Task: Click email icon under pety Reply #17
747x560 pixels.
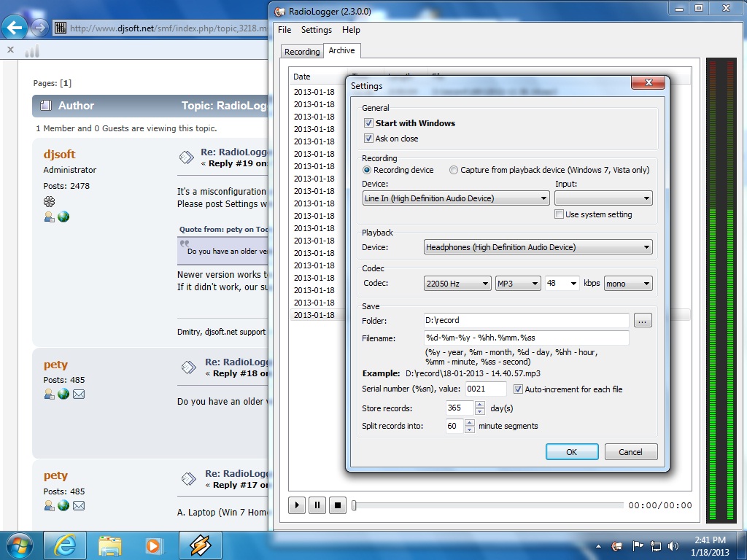Action: click(x=79, y=506)
